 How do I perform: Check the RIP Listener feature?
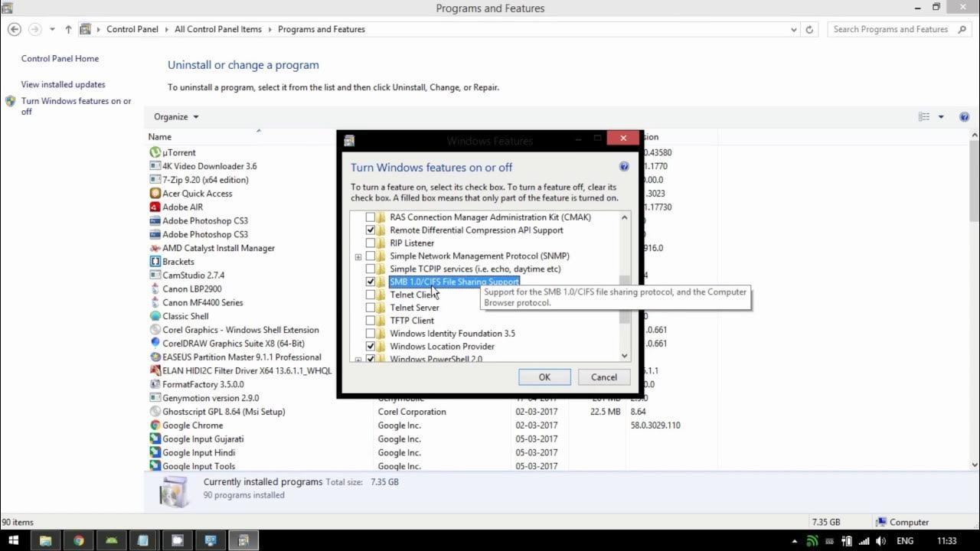click(371, 243)
